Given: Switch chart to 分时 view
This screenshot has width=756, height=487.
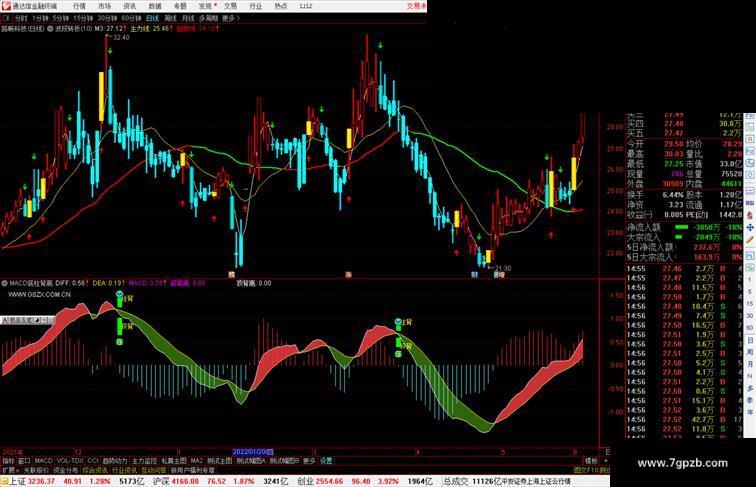Looking at the screenshot, I should [21, 18].
